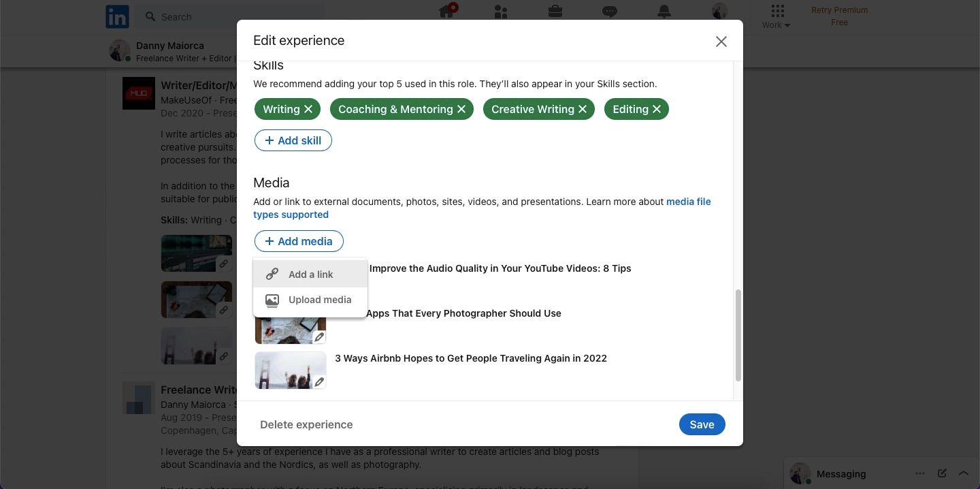Select the 'Upload media' menu option
Screen dimensions: 980x489
click(x=319, y=300)
